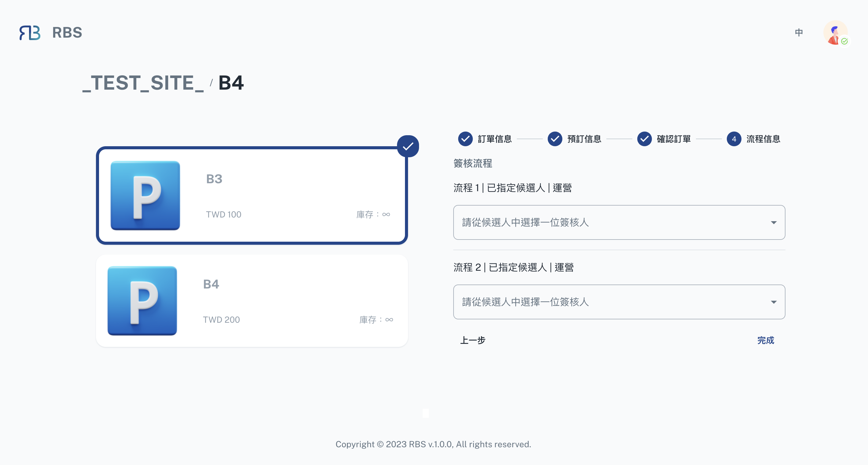This screenshot has height=465, width=868.
Task: Click the 預訂信息 step checkmark icon
Action: click(x=555, y=139)
